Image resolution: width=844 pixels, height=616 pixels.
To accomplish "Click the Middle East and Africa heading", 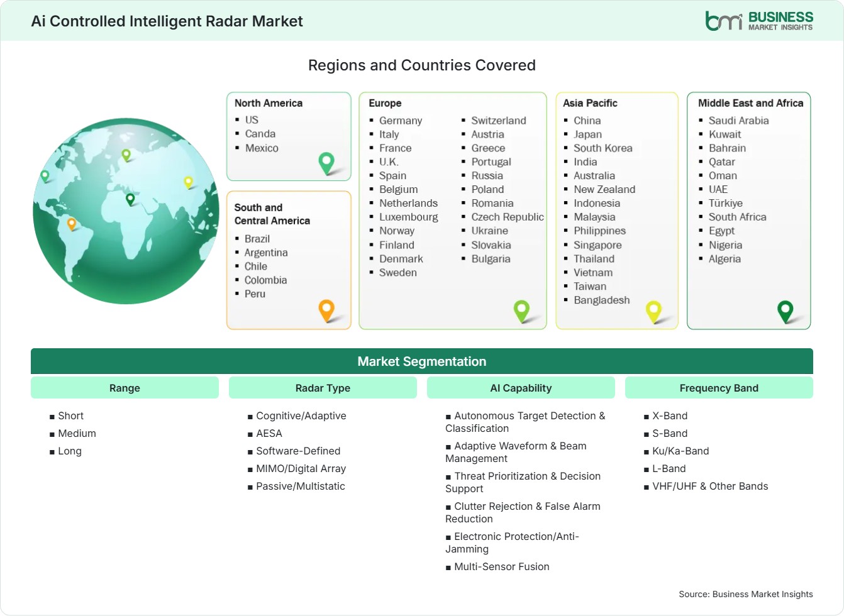I will pos(750,103).
